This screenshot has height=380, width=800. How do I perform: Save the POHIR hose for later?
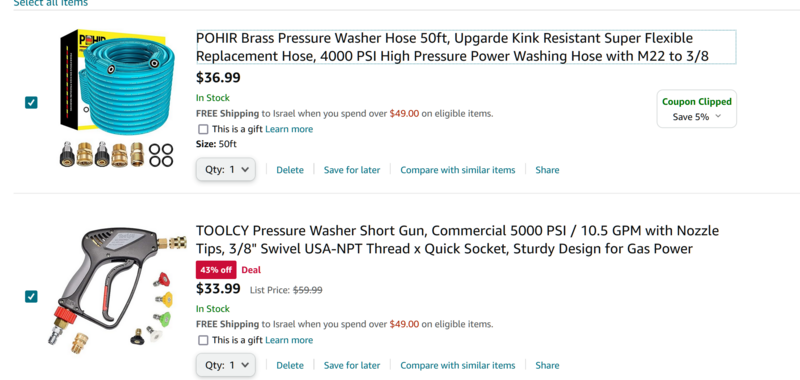click(352, 170)
